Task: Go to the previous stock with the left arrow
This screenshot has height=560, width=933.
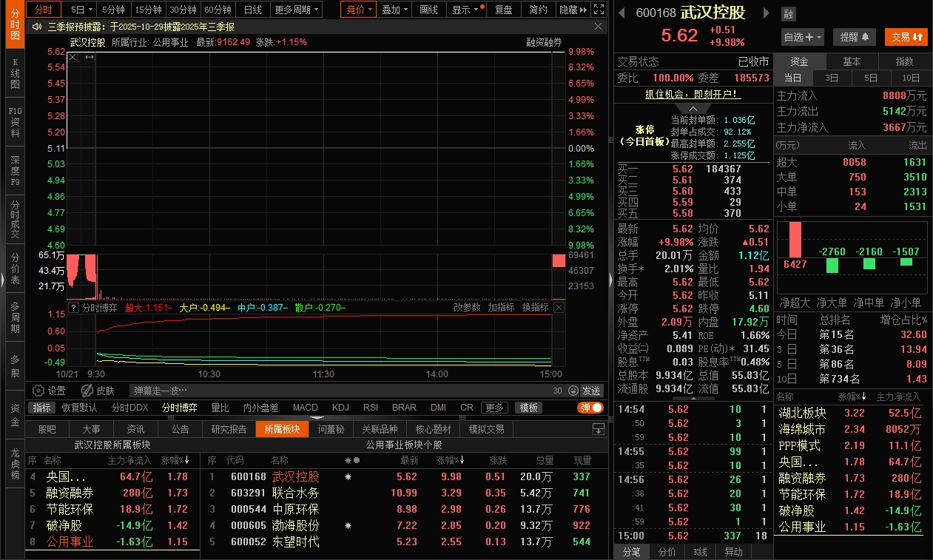Action: (x=622, y=13)
